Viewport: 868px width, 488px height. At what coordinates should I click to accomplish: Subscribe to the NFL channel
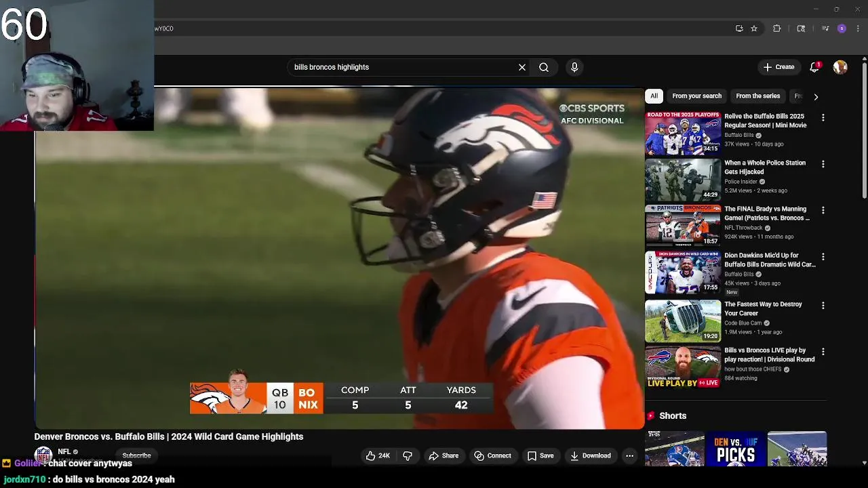(136, 455)
